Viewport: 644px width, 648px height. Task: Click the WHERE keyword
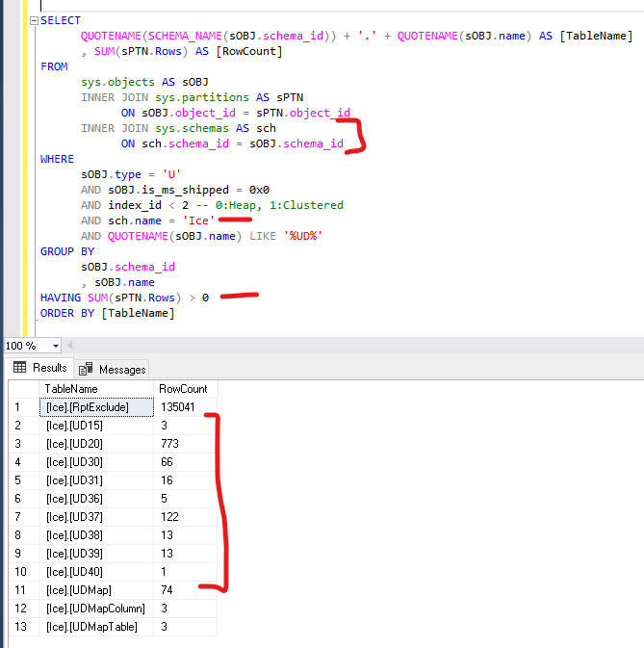point(57,159)
